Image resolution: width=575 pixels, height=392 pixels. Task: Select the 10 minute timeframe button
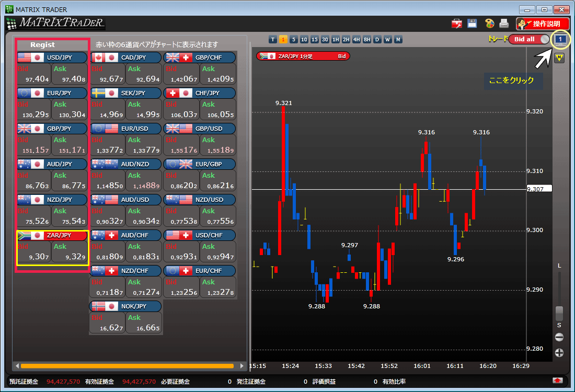[x=304, y=40]
